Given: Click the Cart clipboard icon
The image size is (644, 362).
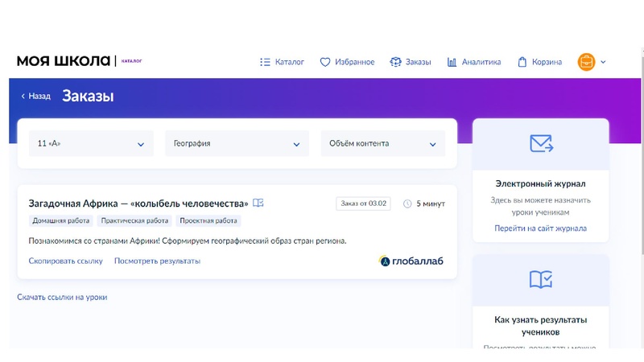Looking at the screenshot, I should [x=522, y=62].
